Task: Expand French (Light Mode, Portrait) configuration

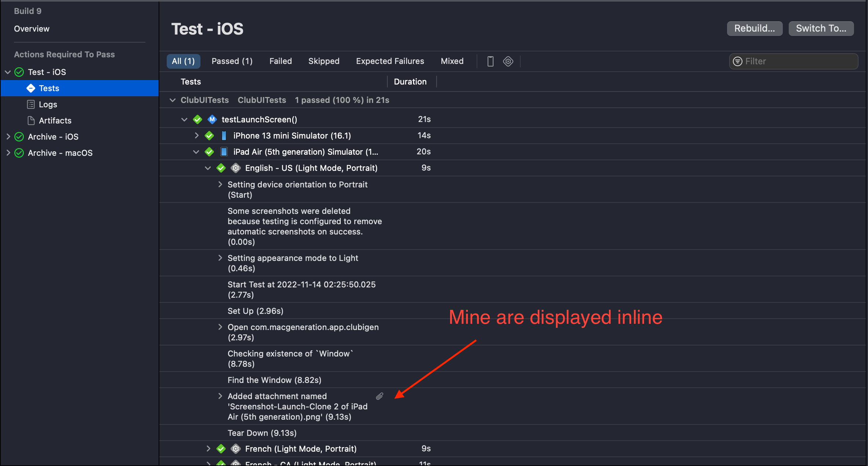Action: point(208,449)
